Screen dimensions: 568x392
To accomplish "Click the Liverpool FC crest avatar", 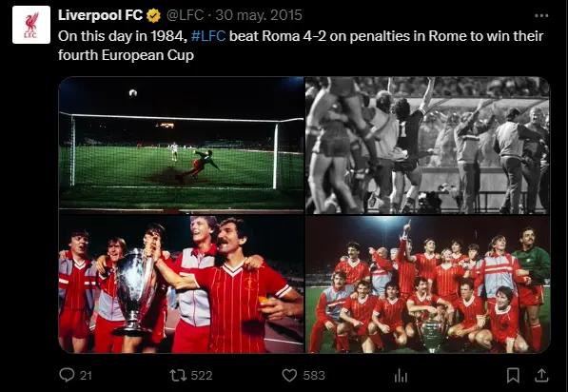I will click(31, 25).
